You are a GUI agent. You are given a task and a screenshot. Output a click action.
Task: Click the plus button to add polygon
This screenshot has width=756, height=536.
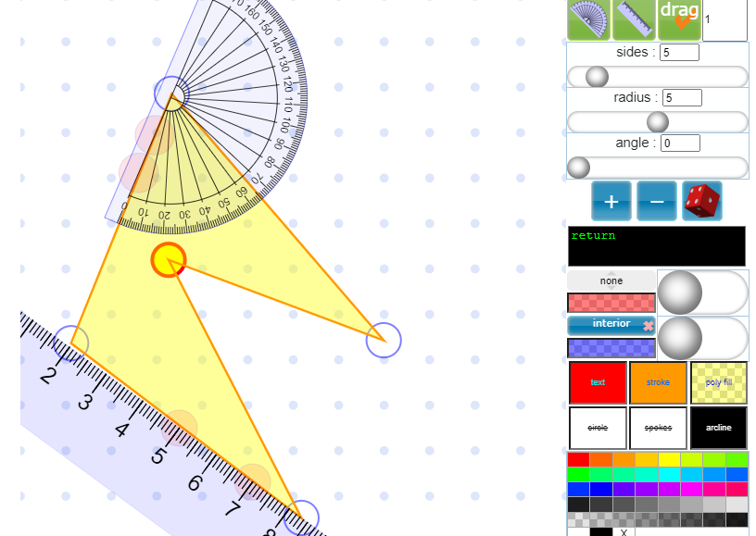611,201
